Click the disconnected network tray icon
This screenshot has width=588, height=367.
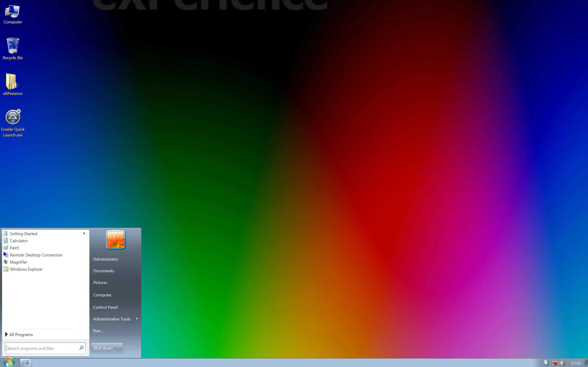[x=554, y=363]
